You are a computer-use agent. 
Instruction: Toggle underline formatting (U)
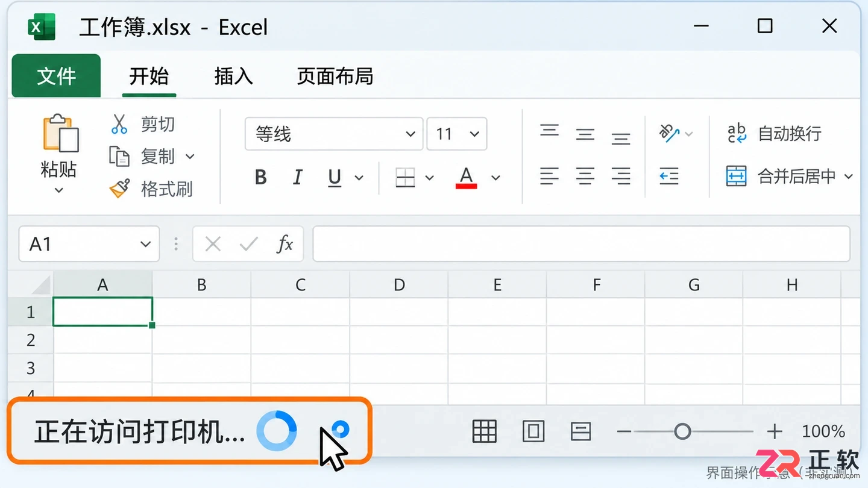[x=335, y=177]
